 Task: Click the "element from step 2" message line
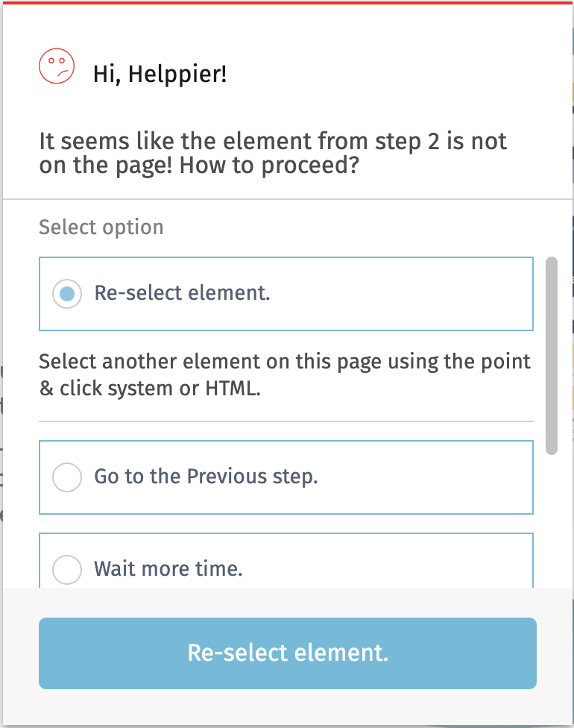[273, 141]
